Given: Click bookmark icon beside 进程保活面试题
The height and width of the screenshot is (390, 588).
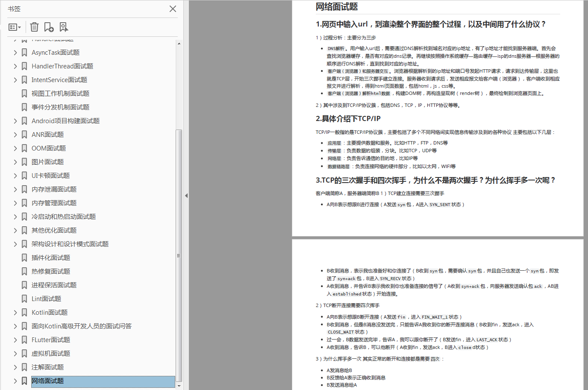Looking at the screenshot, I should pos(24,285).
